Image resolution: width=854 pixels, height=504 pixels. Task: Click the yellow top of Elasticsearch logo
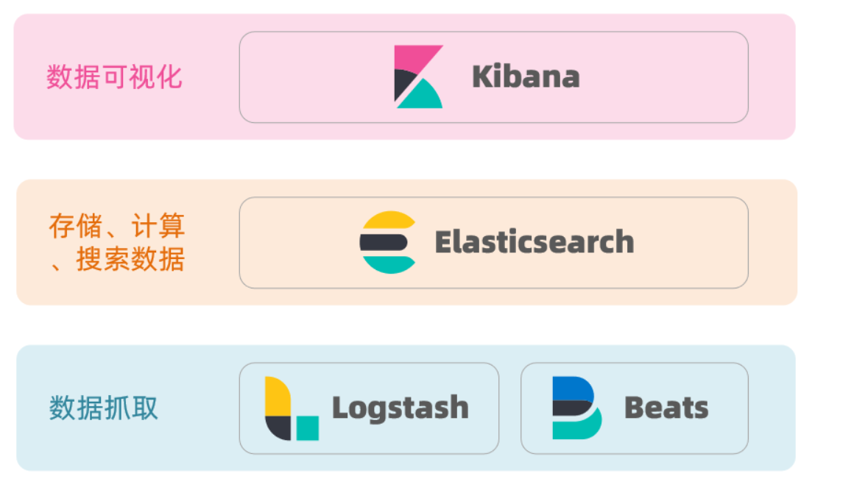[389, 219]
